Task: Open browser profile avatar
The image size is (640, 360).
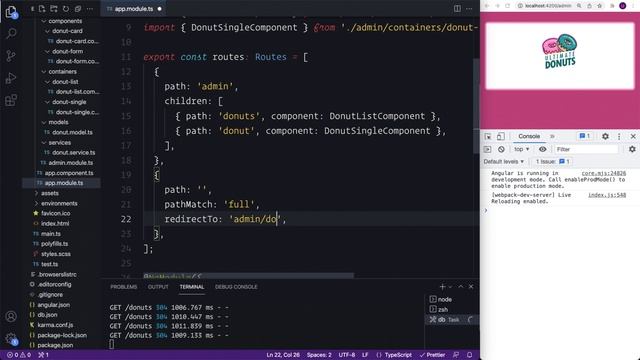Action: [623, 6]
